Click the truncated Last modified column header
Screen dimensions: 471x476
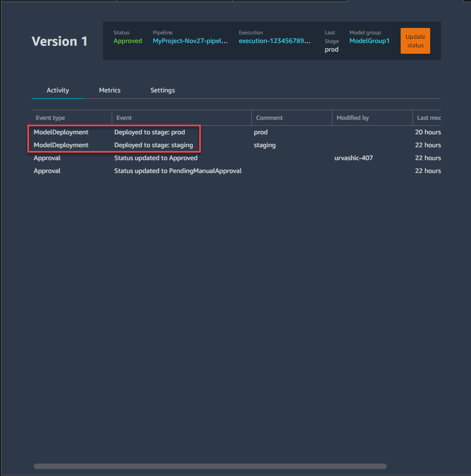pyautogui.click(x=428, y=118)
